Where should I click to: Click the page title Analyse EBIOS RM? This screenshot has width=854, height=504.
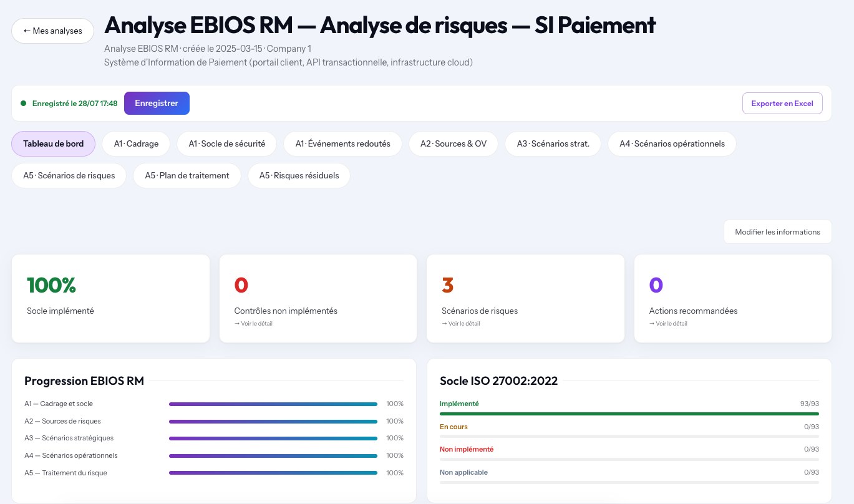(x=380, y=25)
